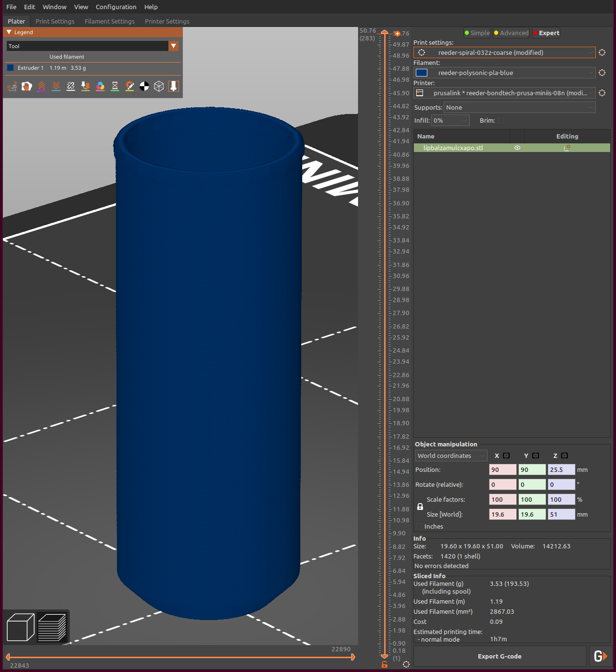The height and width of the screenshot is (672, 616).
Task: Enable the Brim checkbox
Action: (x=500, y=120)
